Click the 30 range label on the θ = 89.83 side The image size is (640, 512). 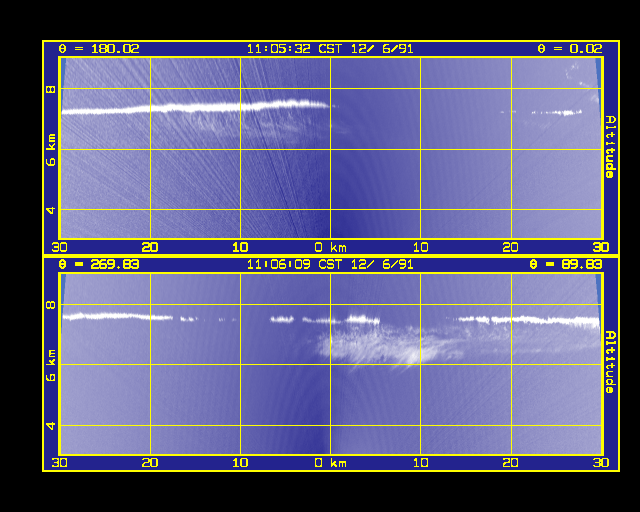click(x=601, y=463)
